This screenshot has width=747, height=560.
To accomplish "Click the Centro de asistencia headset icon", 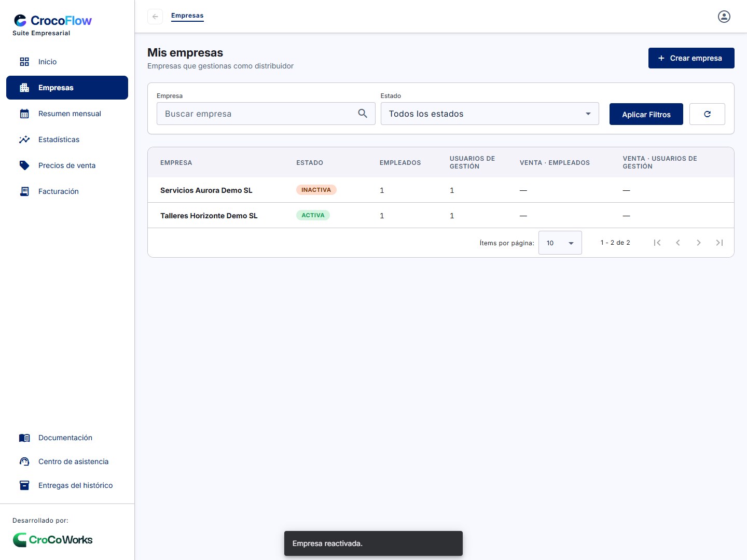I will (x=24, y=461).
